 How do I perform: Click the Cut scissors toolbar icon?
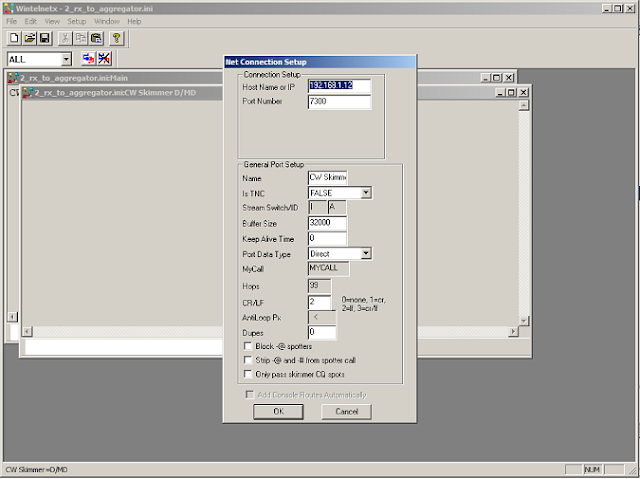65,38
